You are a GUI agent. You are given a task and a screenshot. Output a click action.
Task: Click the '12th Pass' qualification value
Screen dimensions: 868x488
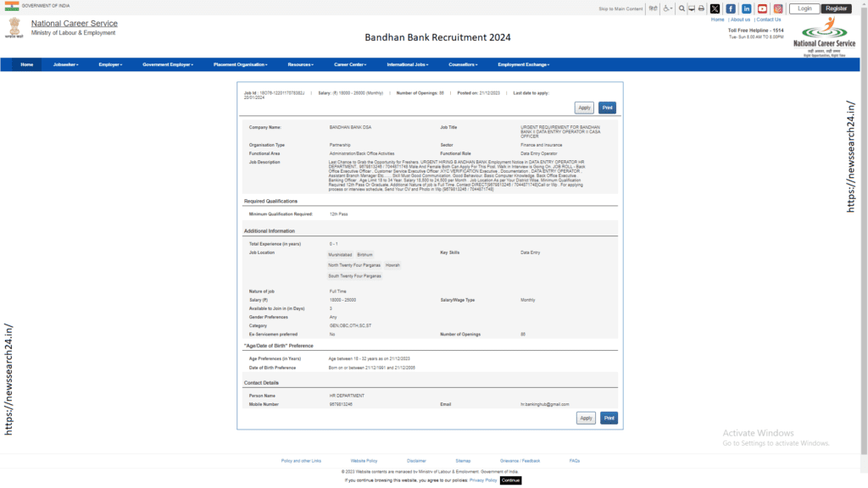339,214
